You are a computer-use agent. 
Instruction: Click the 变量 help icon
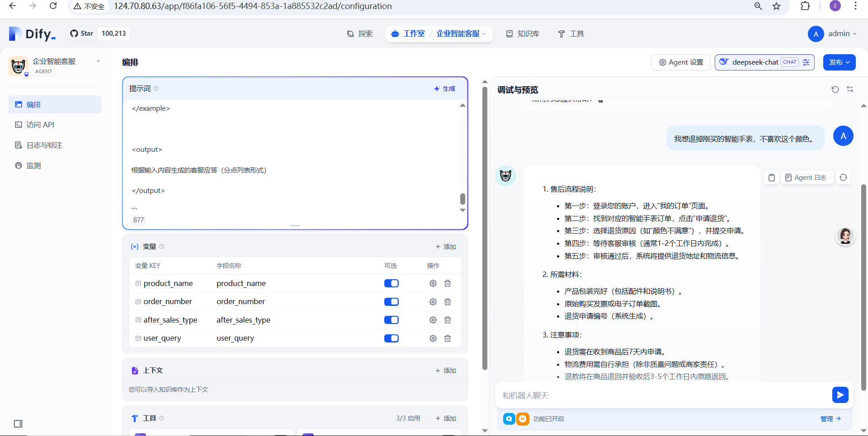(161, 247)
